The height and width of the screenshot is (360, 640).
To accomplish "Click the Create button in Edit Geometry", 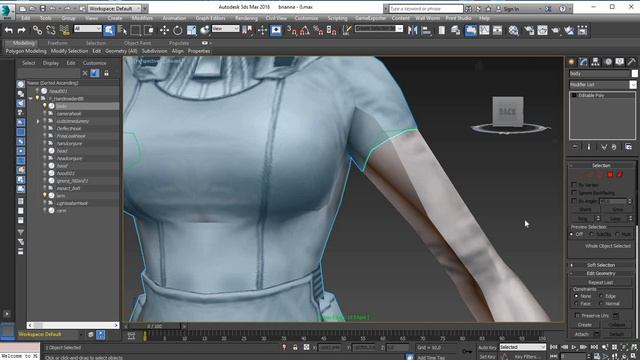I will coord(584,325).
